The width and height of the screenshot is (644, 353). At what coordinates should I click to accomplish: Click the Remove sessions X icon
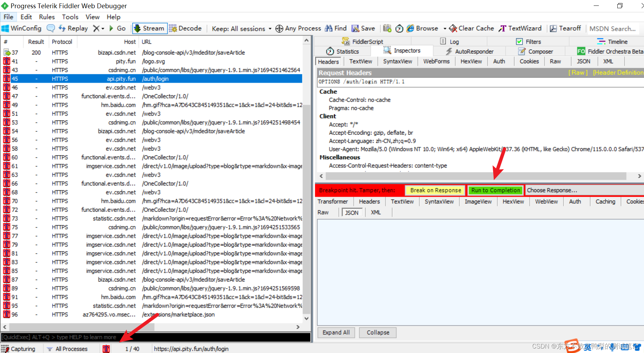click(x=96, y=28)
